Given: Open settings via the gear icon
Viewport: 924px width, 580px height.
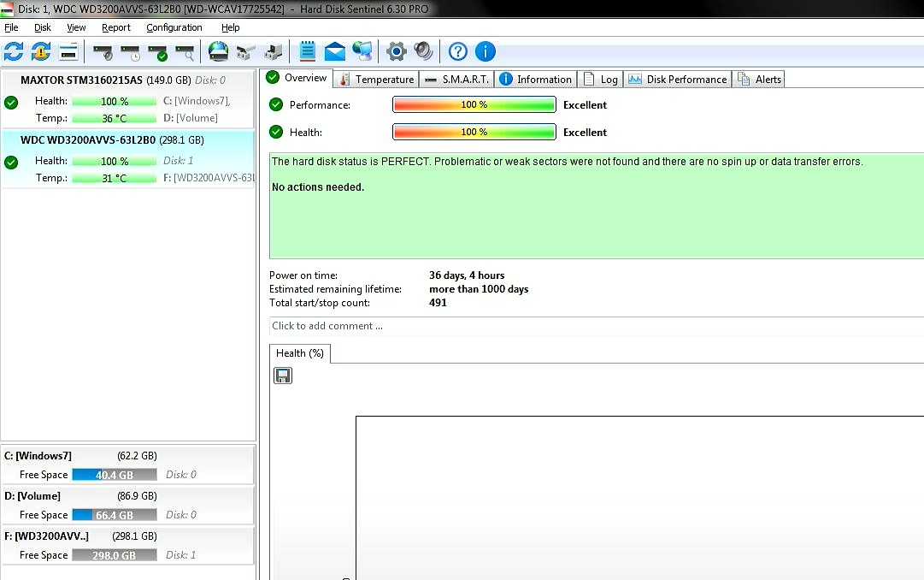Looking at the screenshot, I should point(396,52).
